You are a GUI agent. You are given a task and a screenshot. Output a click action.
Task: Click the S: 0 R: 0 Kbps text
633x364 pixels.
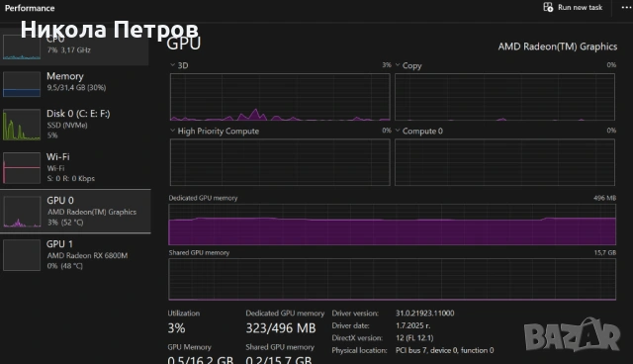tap(70, 178)
